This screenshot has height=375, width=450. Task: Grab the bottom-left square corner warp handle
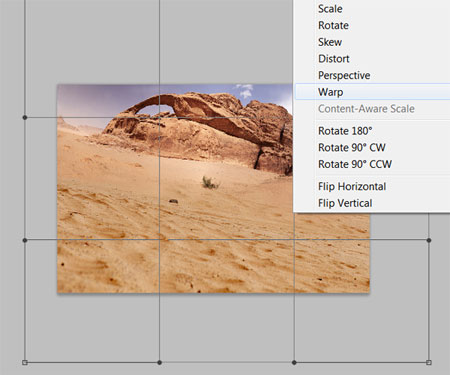(x=25, y=362)
